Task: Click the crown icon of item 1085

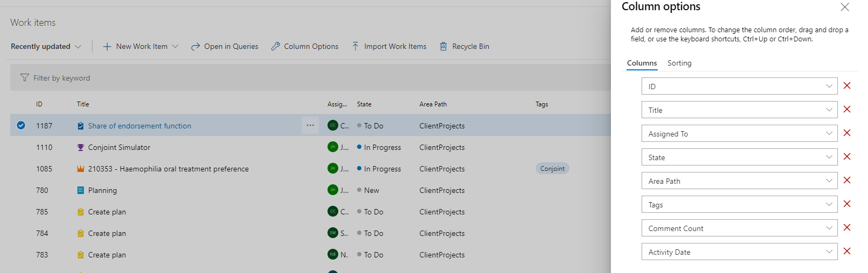Action: pos(81,169)
